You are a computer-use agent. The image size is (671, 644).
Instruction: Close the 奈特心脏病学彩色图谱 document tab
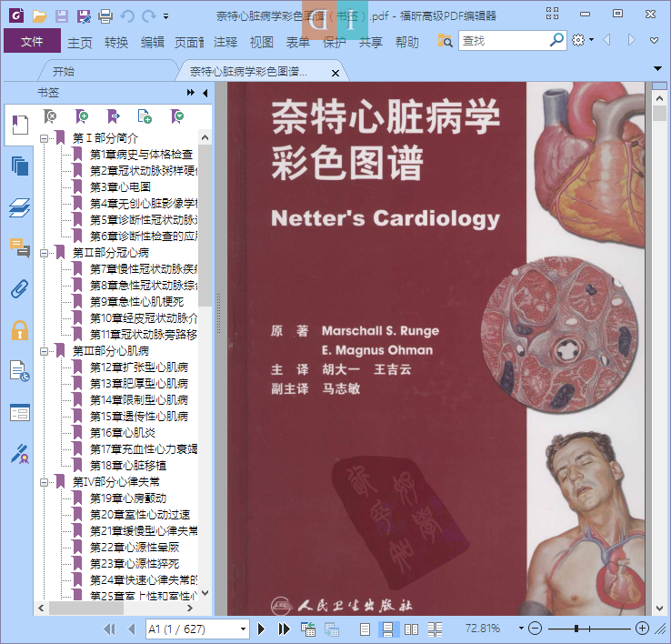pos(335,73)
